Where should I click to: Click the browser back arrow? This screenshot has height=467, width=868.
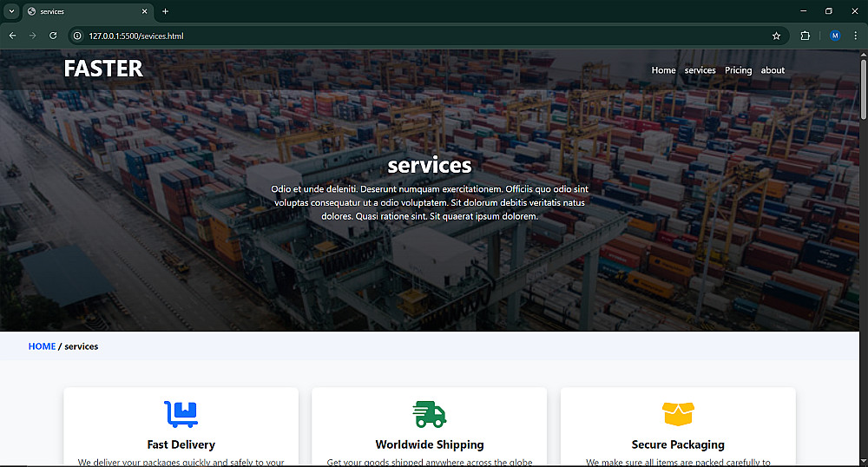[x=12, y=36]
